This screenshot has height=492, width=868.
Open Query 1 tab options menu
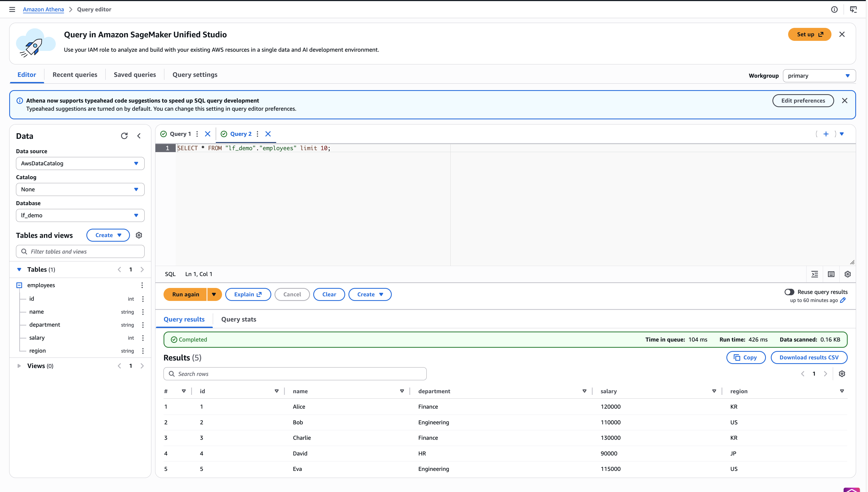point(197,134)
